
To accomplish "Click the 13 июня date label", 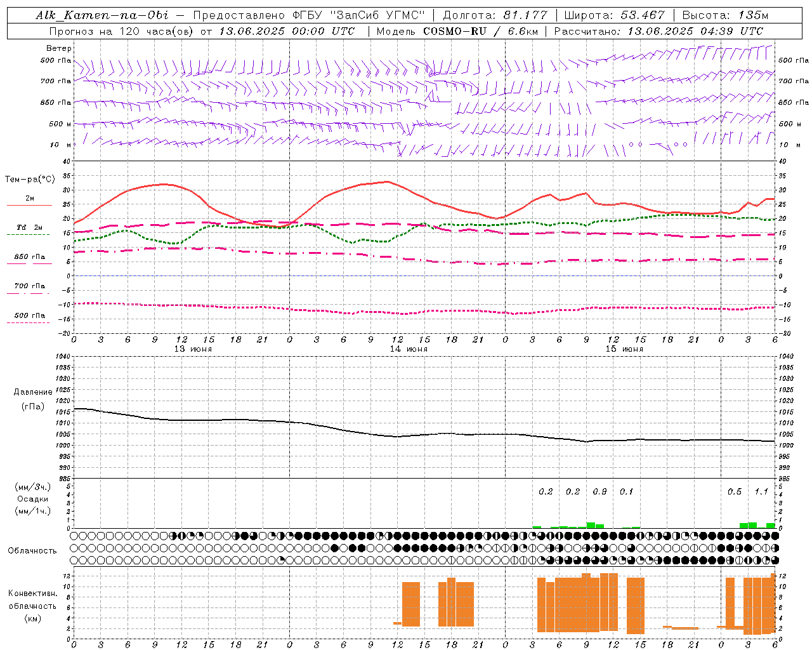I will pos(193,349).
